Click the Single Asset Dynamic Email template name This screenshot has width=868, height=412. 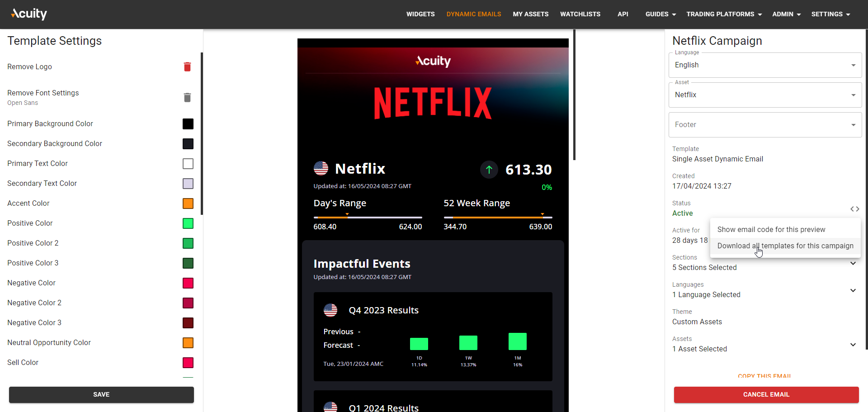[x=717, y=159]
